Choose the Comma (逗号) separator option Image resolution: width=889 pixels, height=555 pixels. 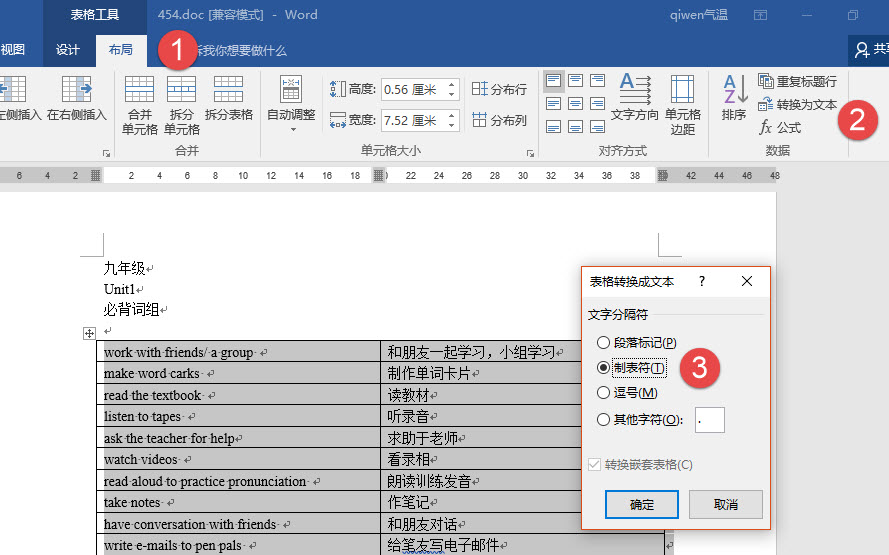pos(603,393)
